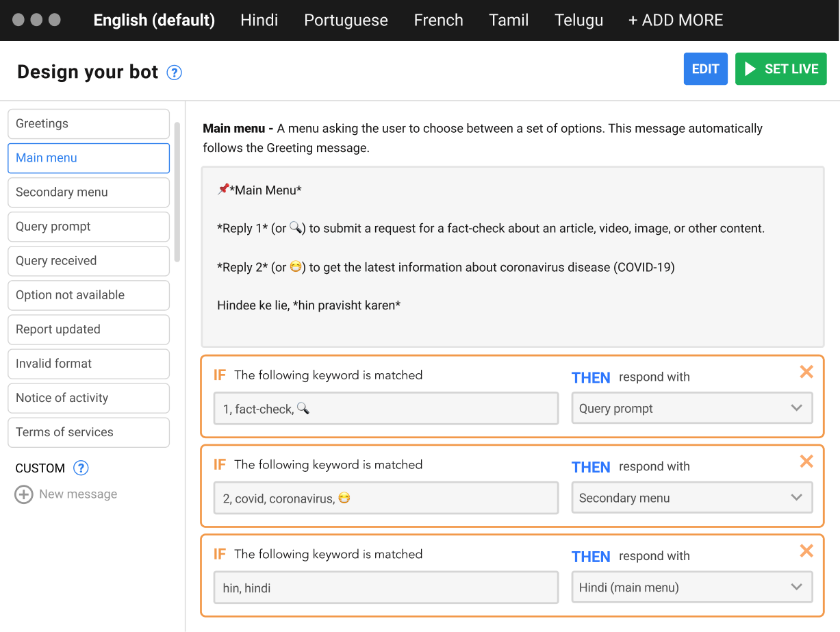This screenshot has height=632, width=840.
Task: Click help icon next to Design your bot
Action: click(x=175, y=73)
